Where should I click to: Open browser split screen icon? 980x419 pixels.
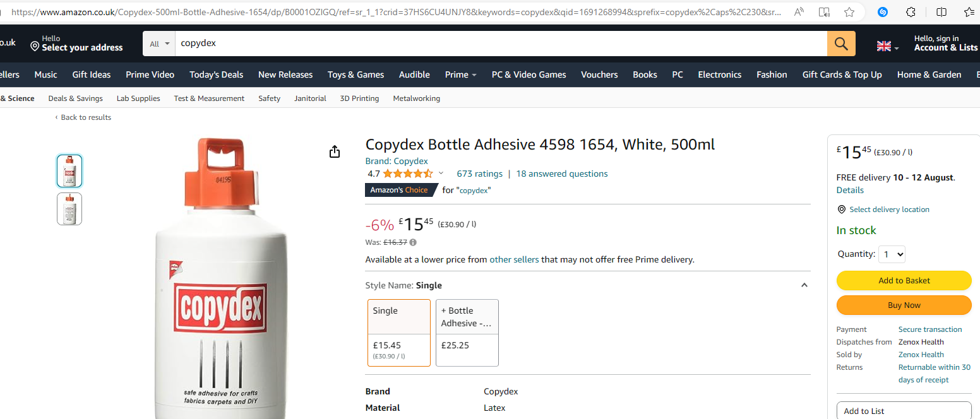[x=941, y=12]
